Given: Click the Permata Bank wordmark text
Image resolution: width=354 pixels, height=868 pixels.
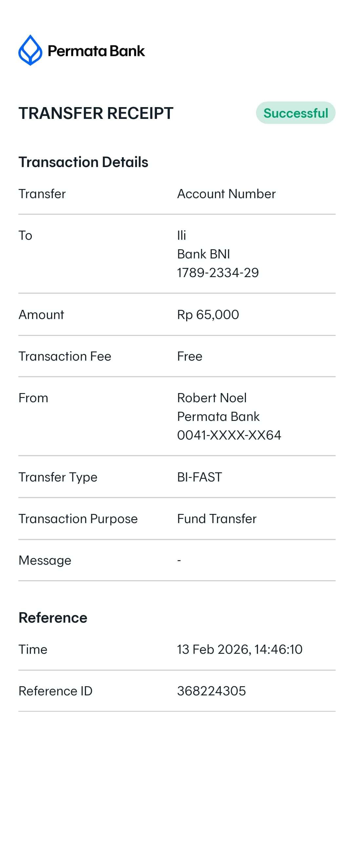Looking at the screenshot, I should tap(96, 51).
